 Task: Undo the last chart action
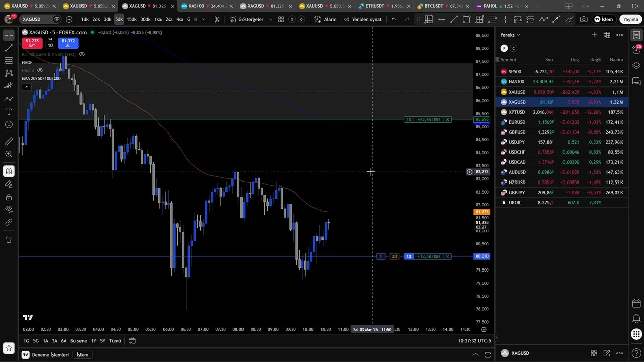point(394,19)
